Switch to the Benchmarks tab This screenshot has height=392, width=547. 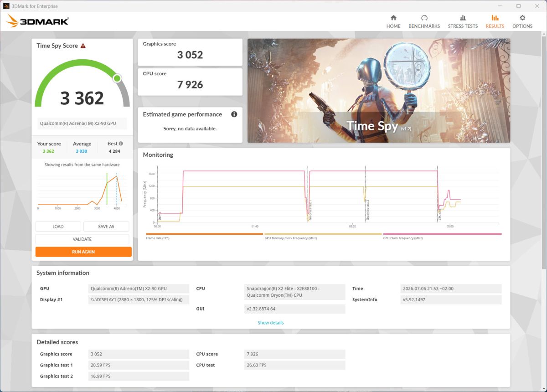[424, 21]
